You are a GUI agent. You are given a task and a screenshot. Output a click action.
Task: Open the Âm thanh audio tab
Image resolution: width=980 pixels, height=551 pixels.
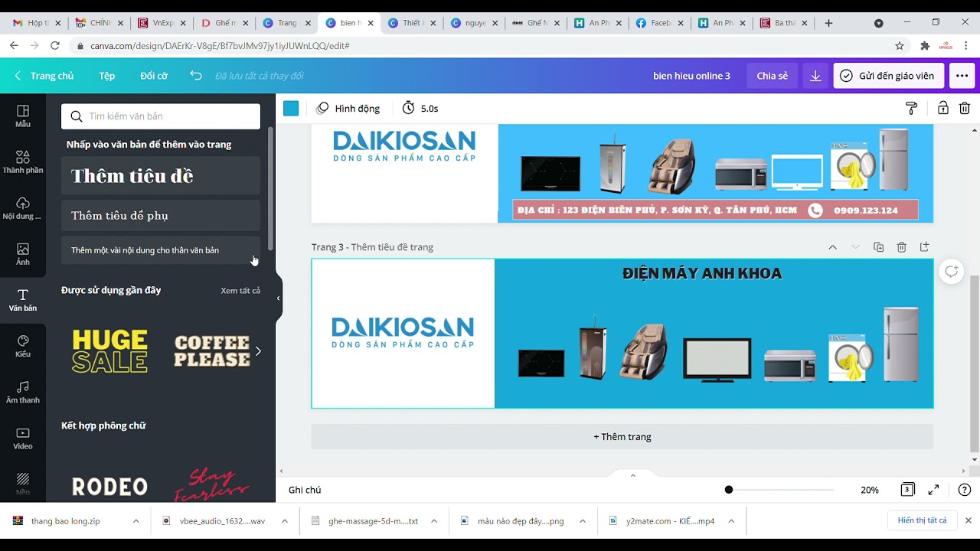pyautogui.click(x=23, y=392)
